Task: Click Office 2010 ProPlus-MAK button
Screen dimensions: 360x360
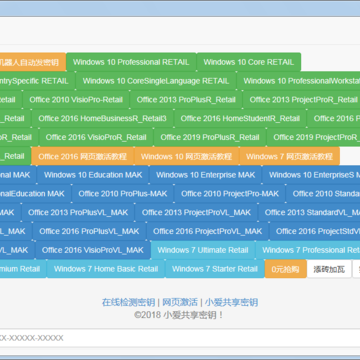Action: 123,194
